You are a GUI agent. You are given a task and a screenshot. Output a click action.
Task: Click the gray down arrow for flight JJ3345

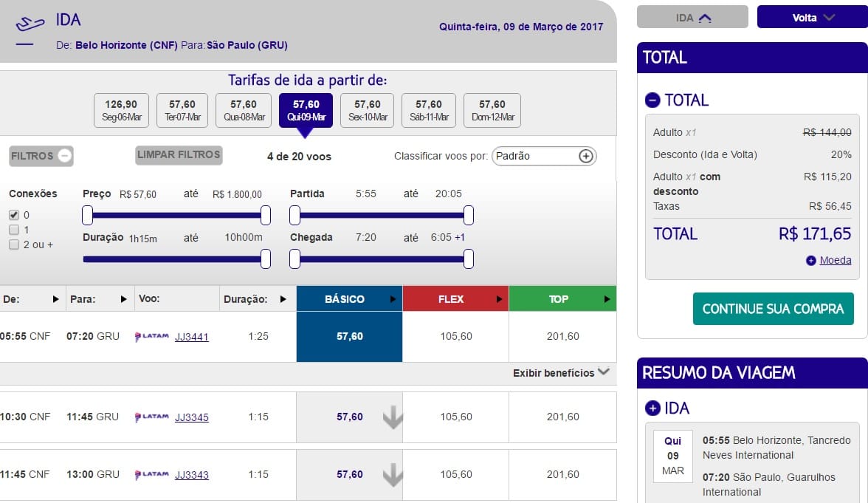coord(393,417)
